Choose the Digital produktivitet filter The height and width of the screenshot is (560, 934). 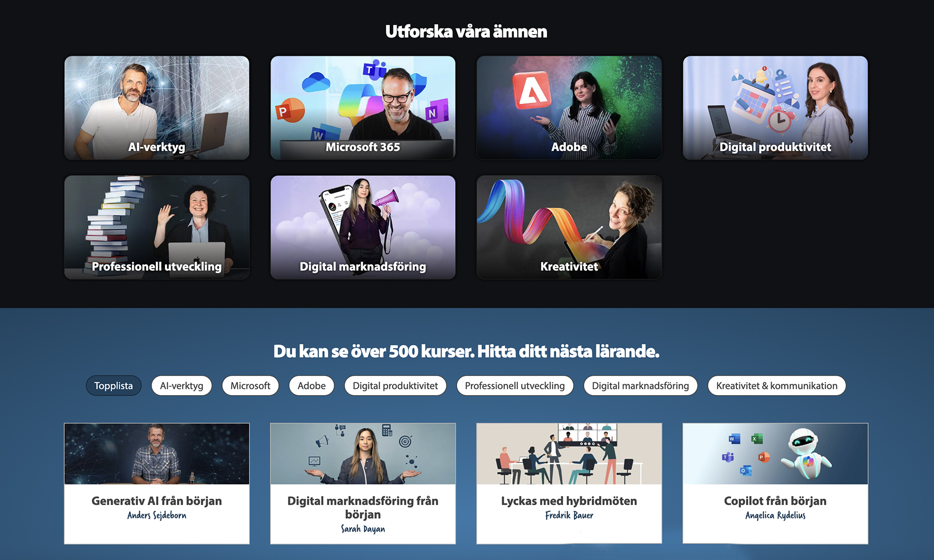tap(395, 386)
